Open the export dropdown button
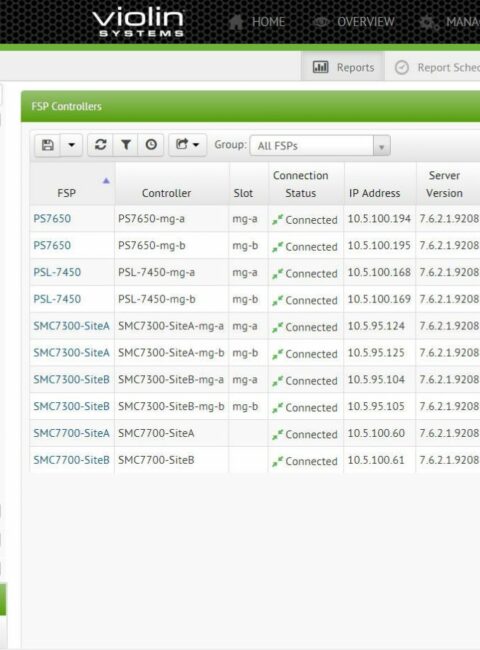This screenshot has height=650, width=480. tap(187, 145)
